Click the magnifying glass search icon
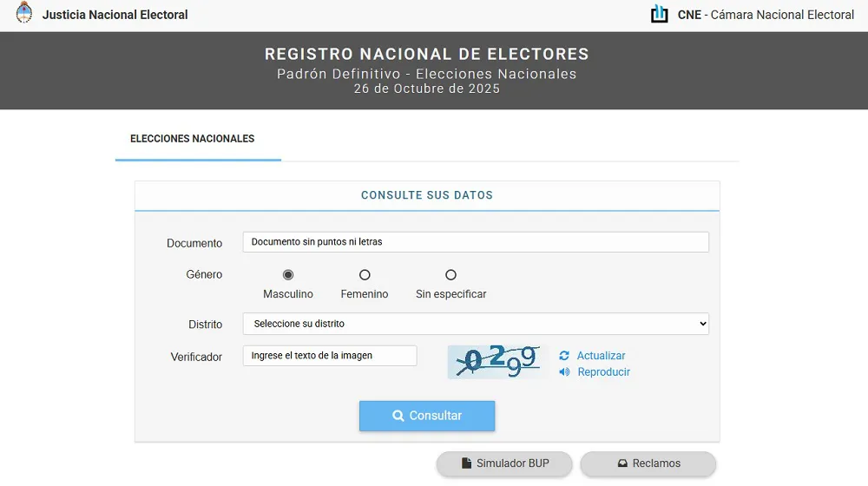868x486 pixels. tap(398, 416)
